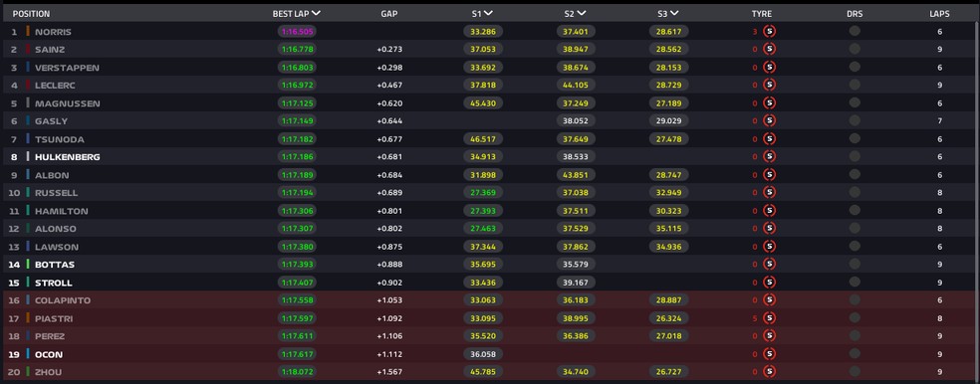Click Norris's purple best lap 1:16.505

[297, 32]
